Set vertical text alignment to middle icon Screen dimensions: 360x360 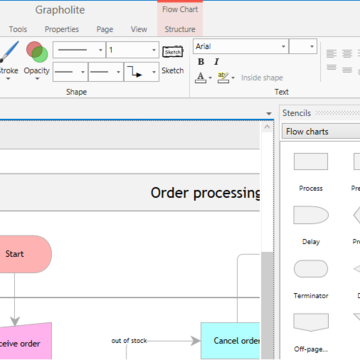347,70
